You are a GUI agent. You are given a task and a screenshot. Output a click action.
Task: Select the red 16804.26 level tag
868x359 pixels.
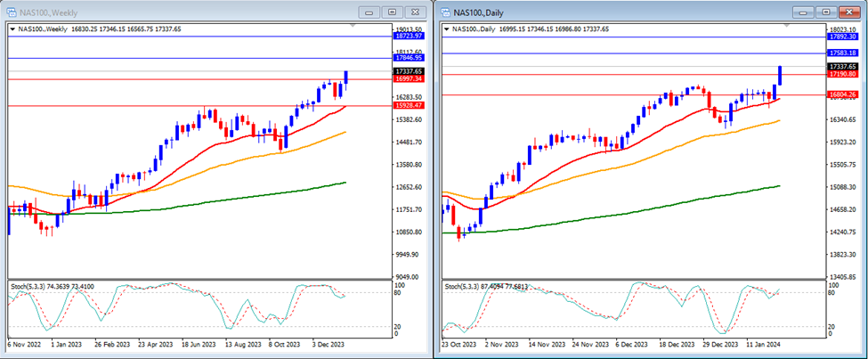coord(844,94)
